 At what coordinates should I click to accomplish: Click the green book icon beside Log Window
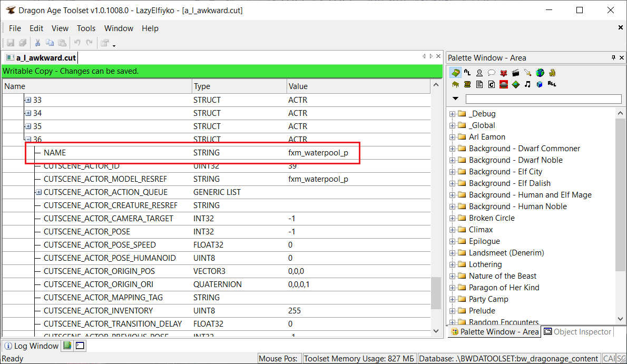pyautogui.click(x=67, y=345)
